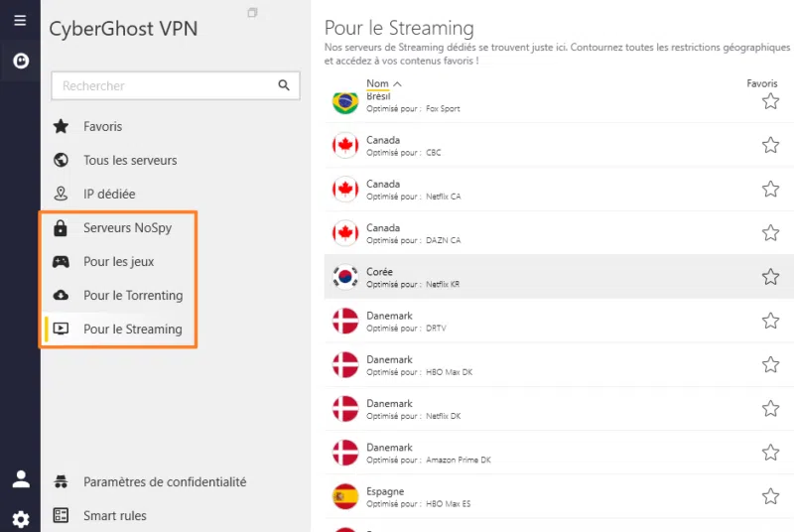Click the Favoris column header

pos(762,84)
